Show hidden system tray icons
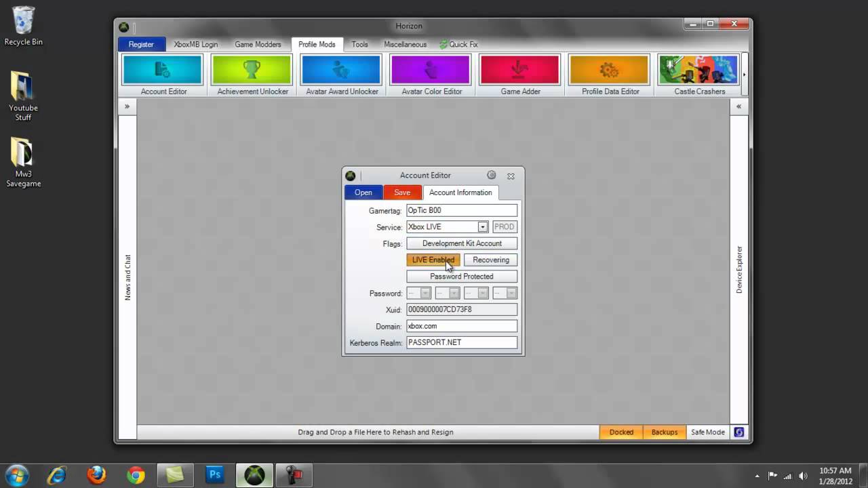 pos(757,475)
